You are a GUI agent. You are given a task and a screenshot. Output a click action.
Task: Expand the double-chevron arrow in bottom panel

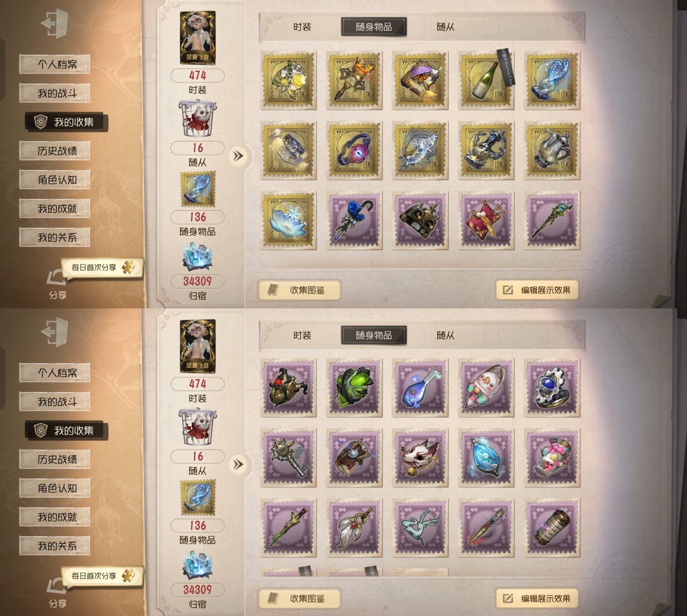(238, 464)
